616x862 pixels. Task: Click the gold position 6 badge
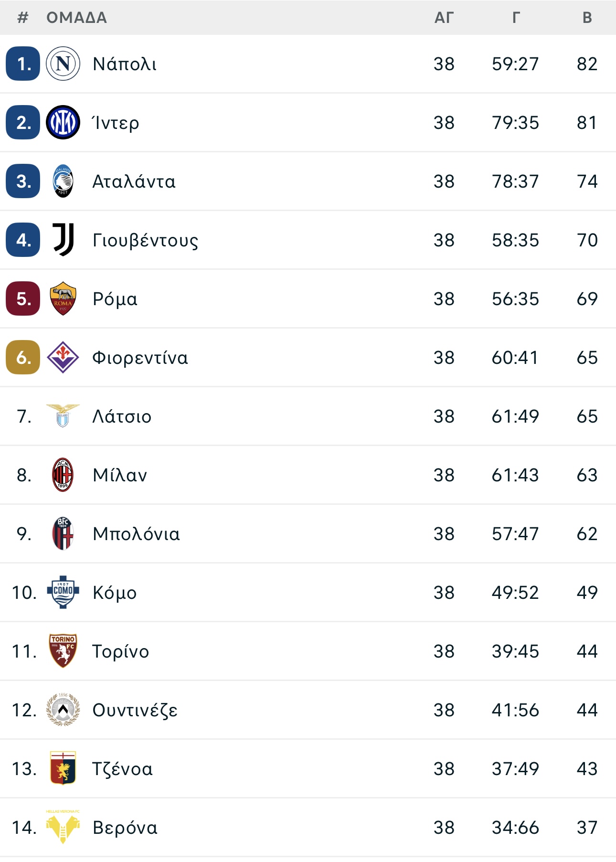pyautogui.click(x=23, y=357)
